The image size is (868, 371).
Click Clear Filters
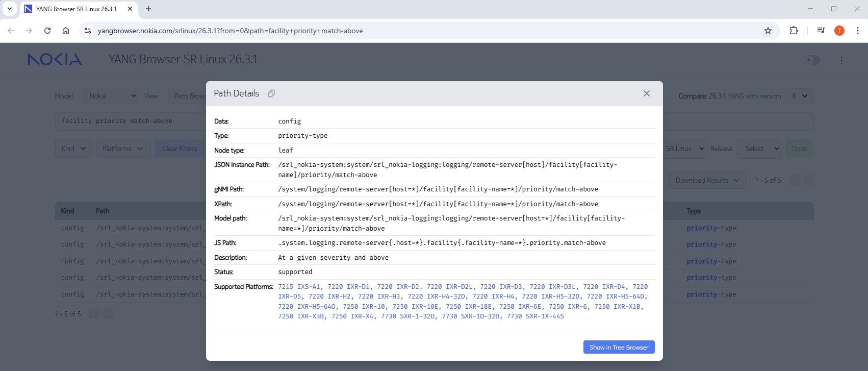tap(180, 149)
